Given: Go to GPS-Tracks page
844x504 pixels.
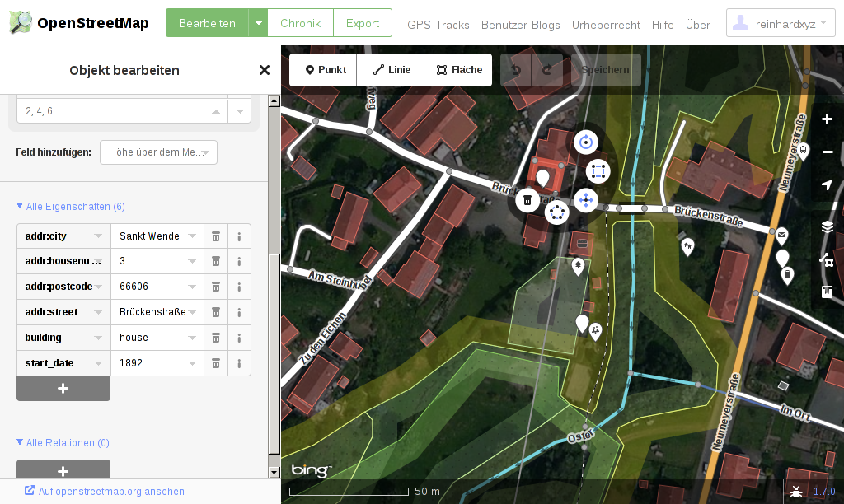Looking at the screenshot, I should pos(438,25).
